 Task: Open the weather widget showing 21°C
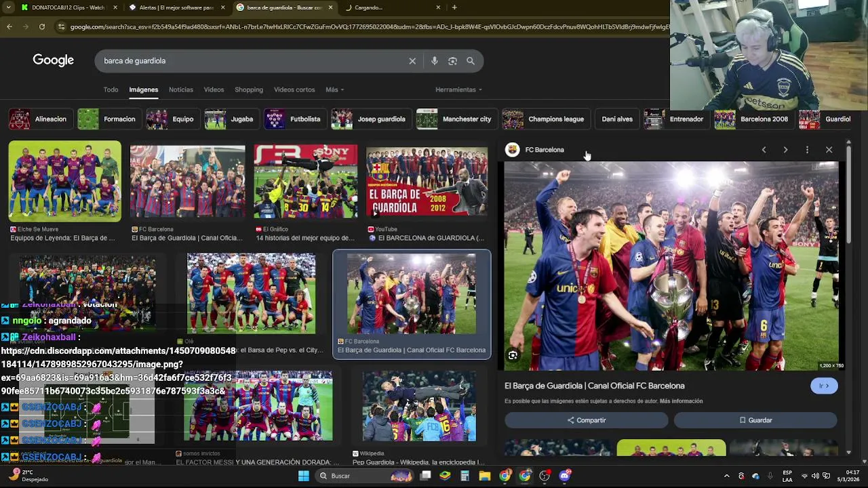27,475
